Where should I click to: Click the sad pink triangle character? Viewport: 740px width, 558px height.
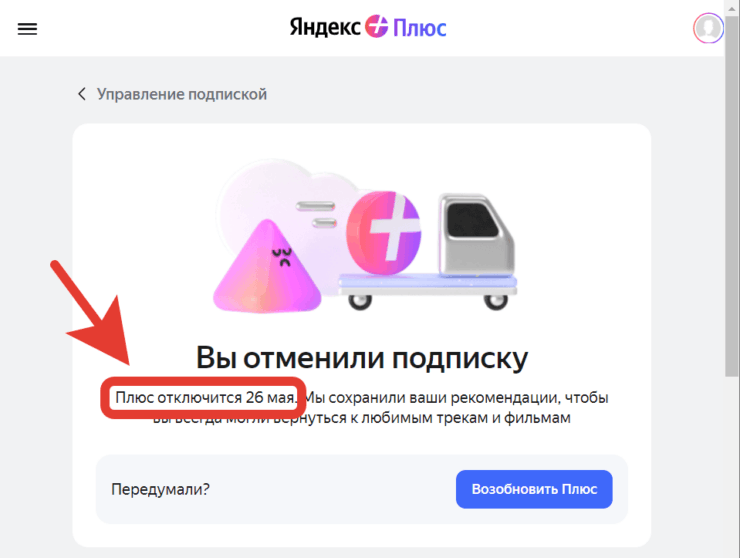pos(267,267)
